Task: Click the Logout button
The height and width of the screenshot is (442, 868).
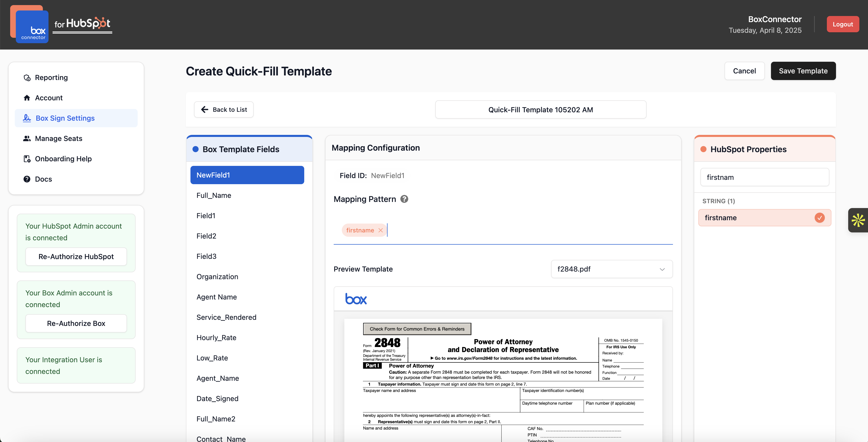Action: 842,24
